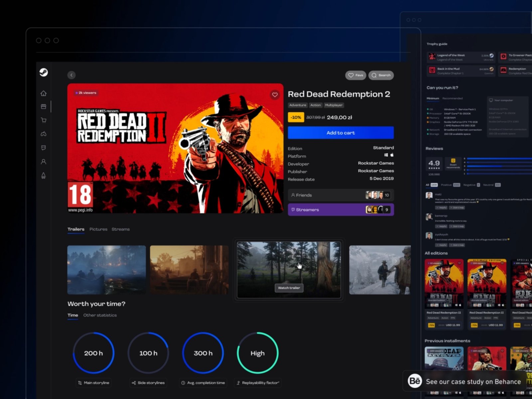Viewport: 532px width, 399px height.
Task: Filter reviews by Positive
Action: click(450, 185)
